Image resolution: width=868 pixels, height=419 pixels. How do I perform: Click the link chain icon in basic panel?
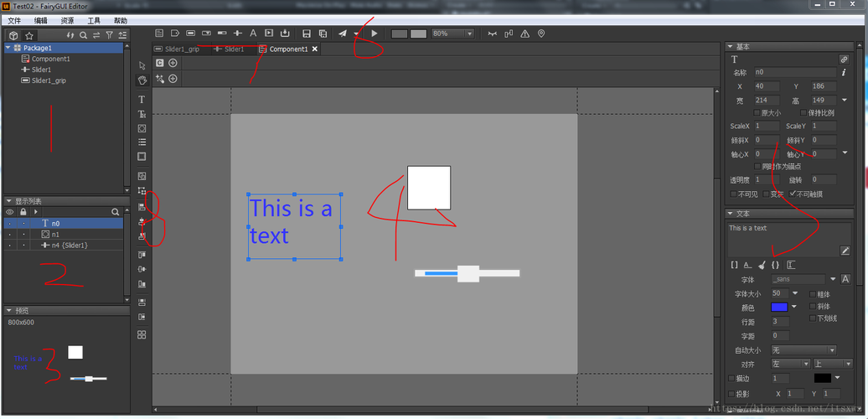(844, 59)
